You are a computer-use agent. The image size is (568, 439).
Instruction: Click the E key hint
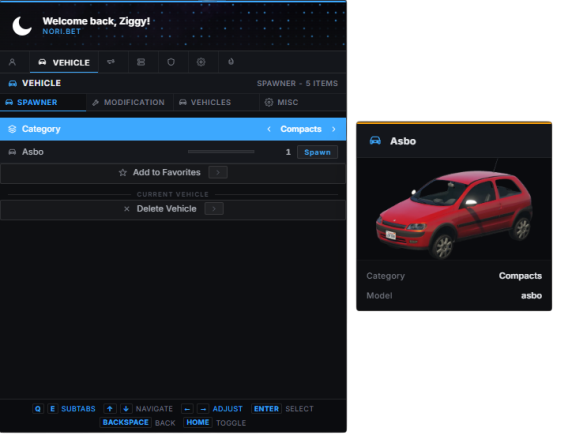tap(53, 409)
